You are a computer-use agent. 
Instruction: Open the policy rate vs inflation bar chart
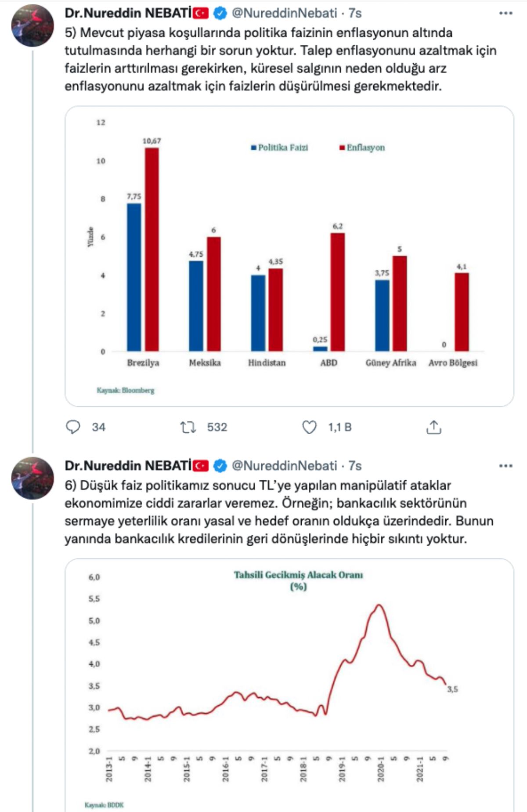point(289,256)
